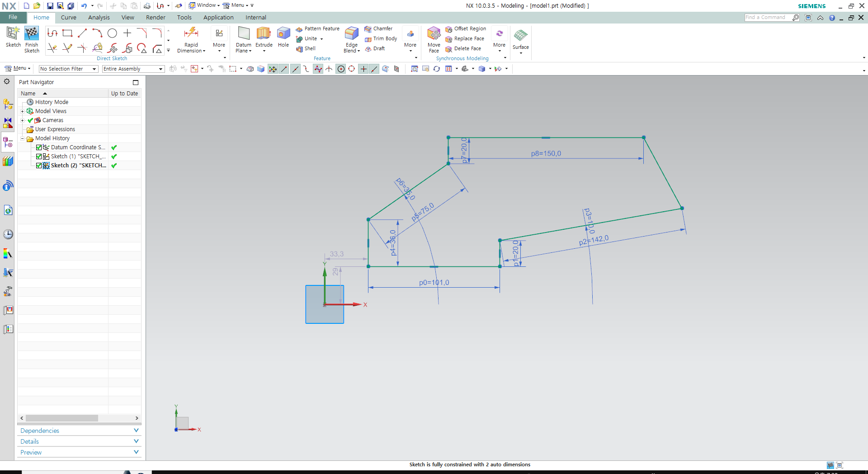
Task: Collapse the Model History tree node
Action: (22, 138)
